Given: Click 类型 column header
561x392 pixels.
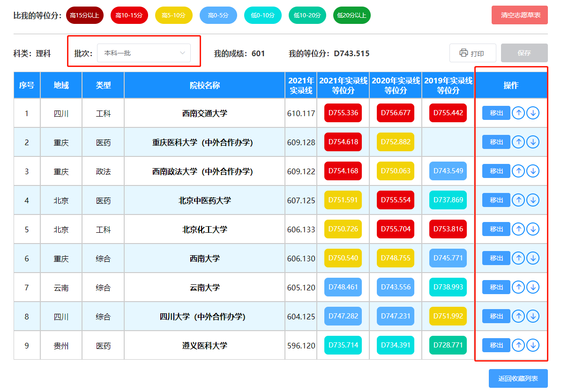Looking at the screenshot, I should (104, 85).
